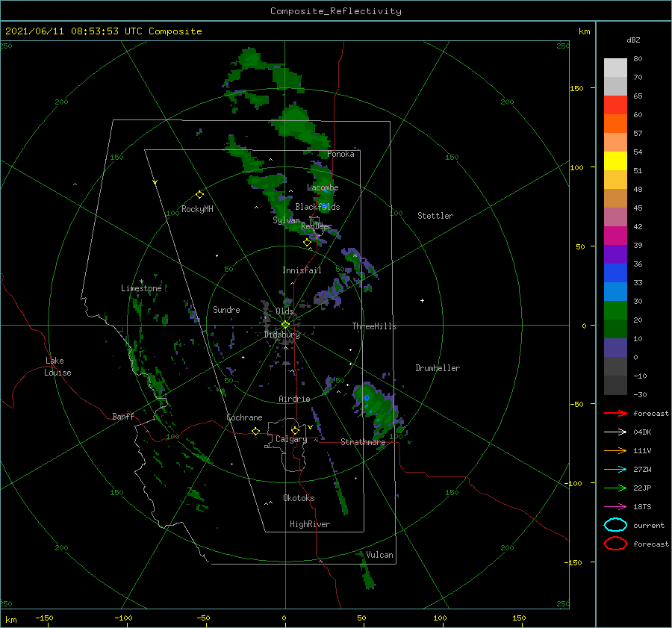Click the ThreeHills label
This screenshot has width=672, height=628.
375,326
